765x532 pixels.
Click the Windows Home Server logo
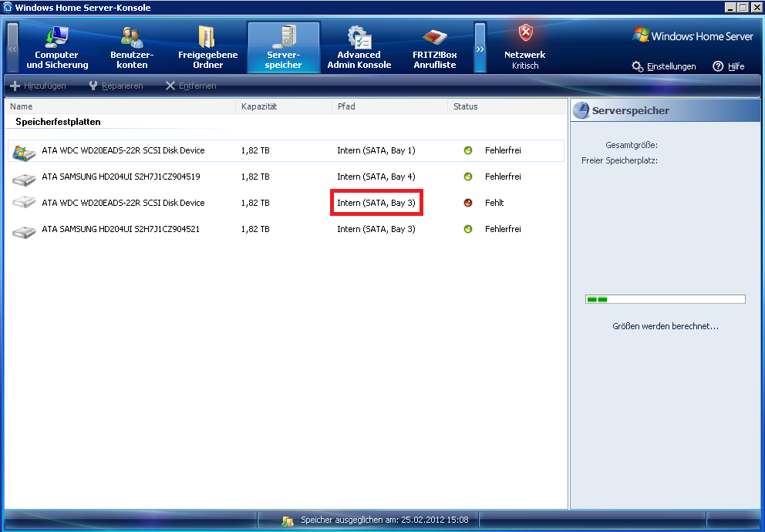click(693, 35)
